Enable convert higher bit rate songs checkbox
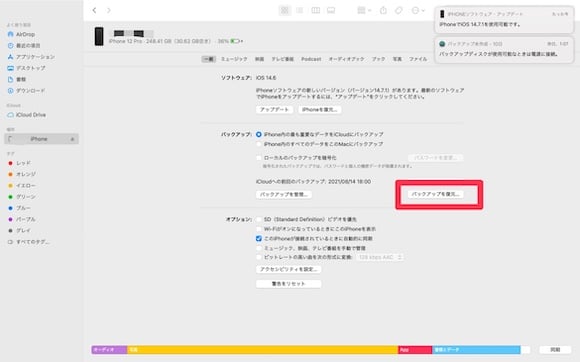 click(259, 257)
